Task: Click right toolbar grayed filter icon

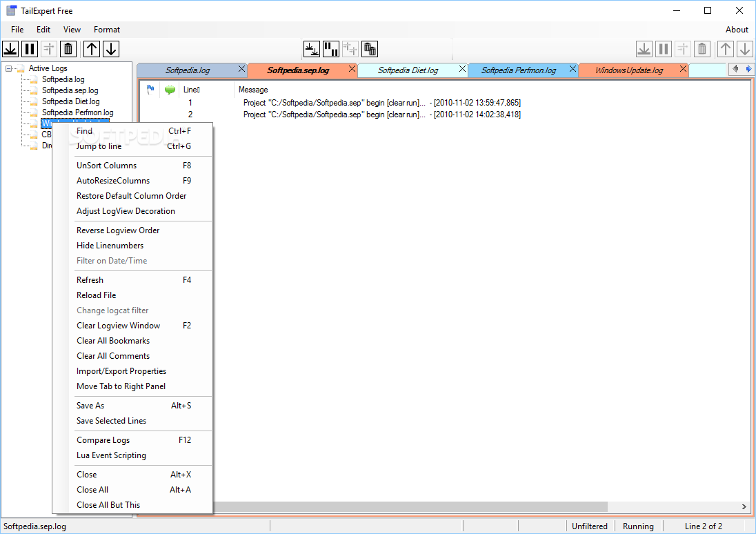Action: pos(683,49)
